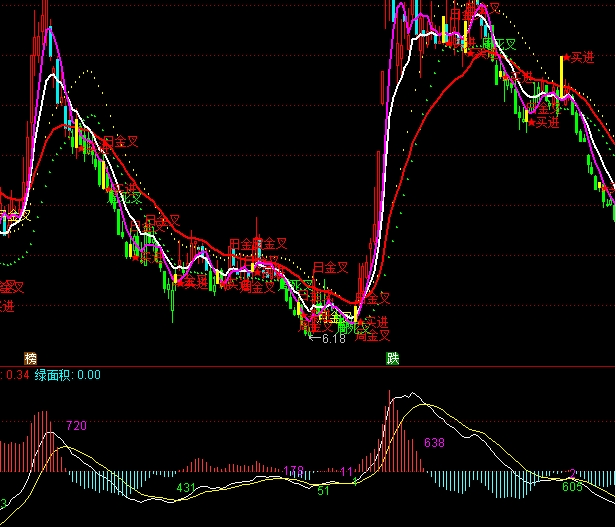Click the star 买进 signal beside tall yellow candle
The height and width of the screenshot is (527, 615).
pyautogui.click(x=580, y=58)
